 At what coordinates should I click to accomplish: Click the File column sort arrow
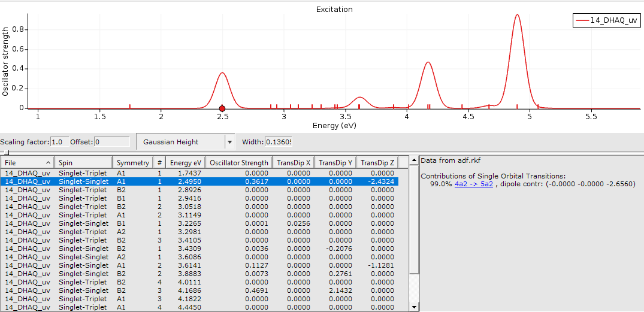pos(48,163)
